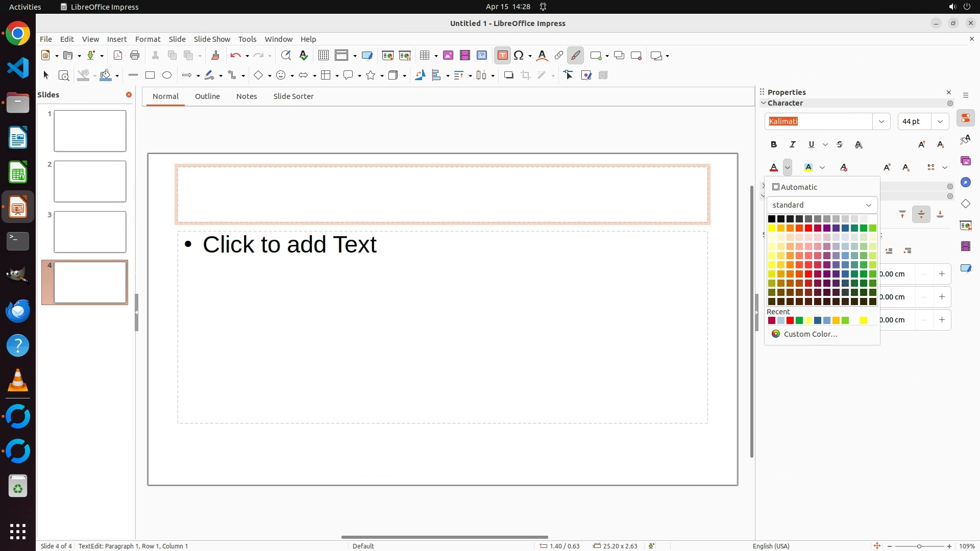Open the Slide Show menu
Viewport: 980px width, 551px height.
[211, 39]
